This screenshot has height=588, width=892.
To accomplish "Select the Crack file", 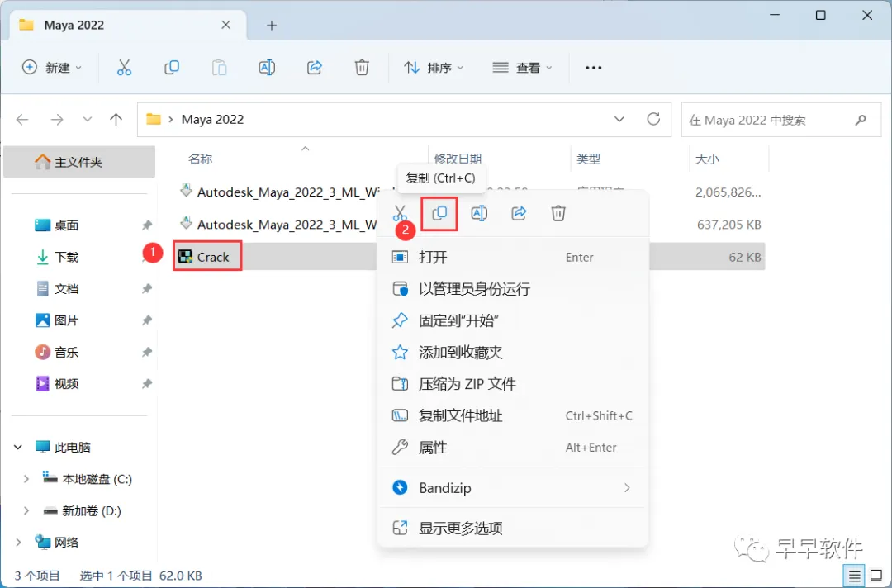I will coord(207,257).
